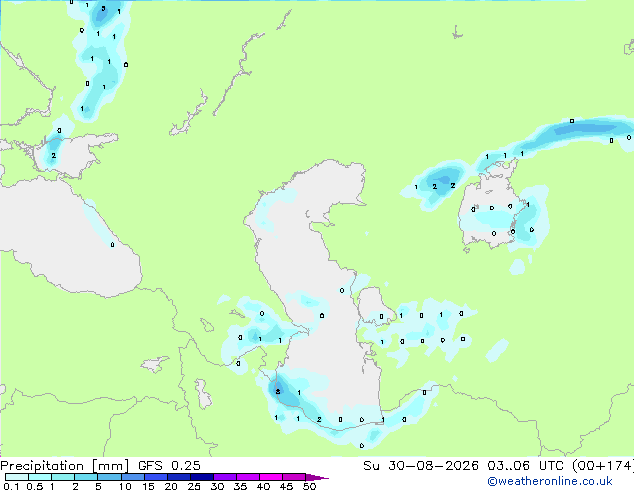Click the '35' legend scale label
The image size is (634, 490).
[240, 486]
